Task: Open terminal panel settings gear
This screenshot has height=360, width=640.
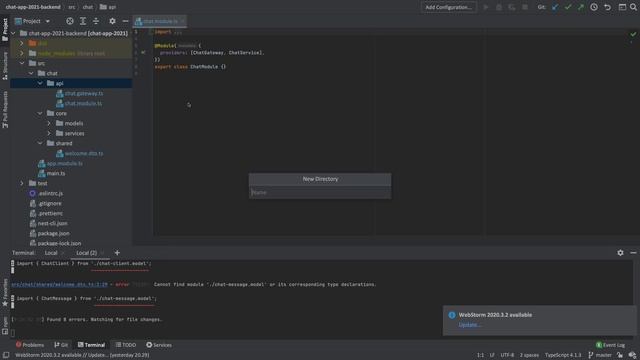Action: (x=620, y=253)
